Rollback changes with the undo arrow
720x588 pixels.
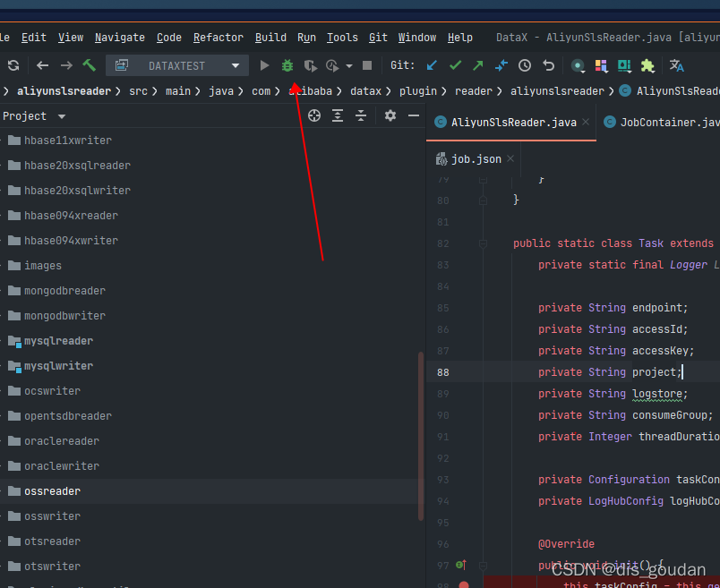point(548,65)
